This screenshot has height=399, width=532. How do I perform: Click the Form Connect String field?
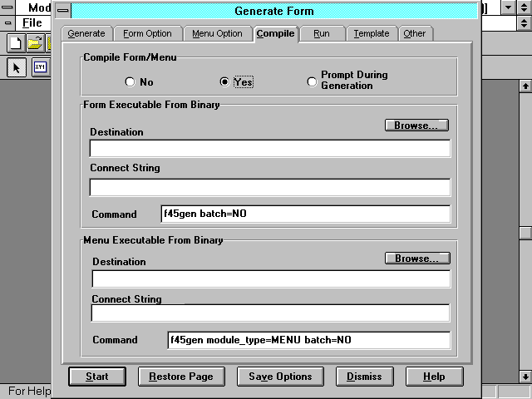tap(270, 187)
